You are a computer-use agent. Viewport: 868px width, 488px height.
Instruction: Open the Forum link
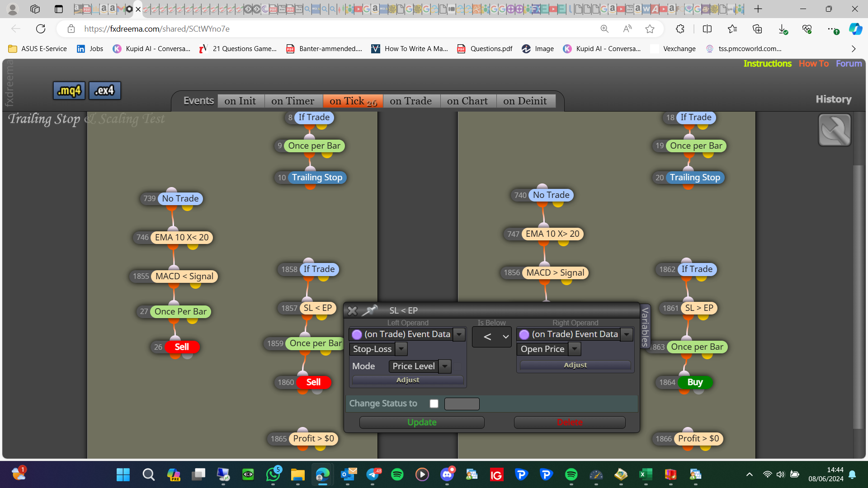849,64
